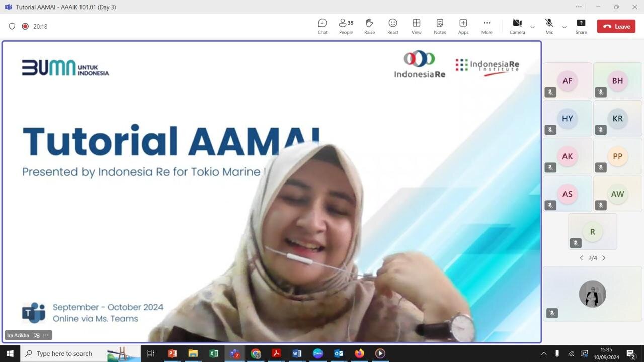Click the recording indicator icon
644x362 pixels.
[x=25, y=26]
